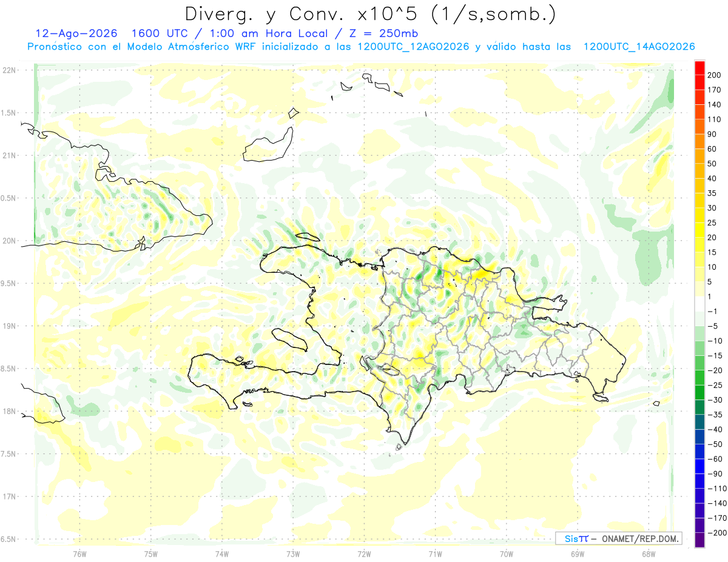Click the "1200UTC_14AGO2026" valid-until timestamp
The image size is (728, 562).
click(639, 47)
